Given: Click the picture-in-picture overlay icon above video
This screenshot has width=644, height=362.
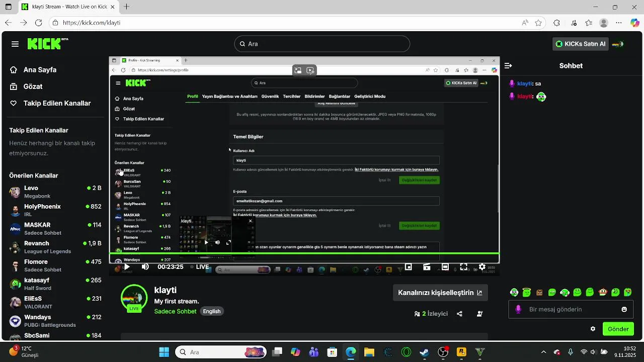Looking at the screenshot, I should 298,70.
